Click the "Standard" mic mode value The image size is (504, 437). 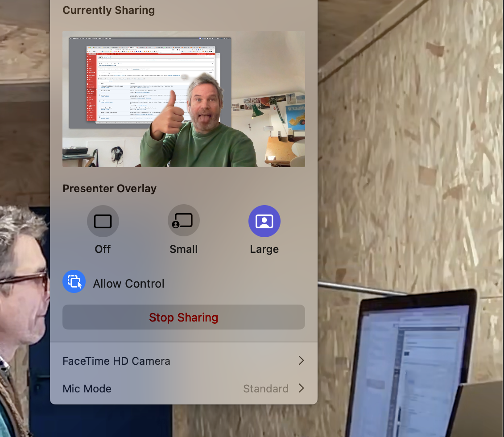click(265, 388)
